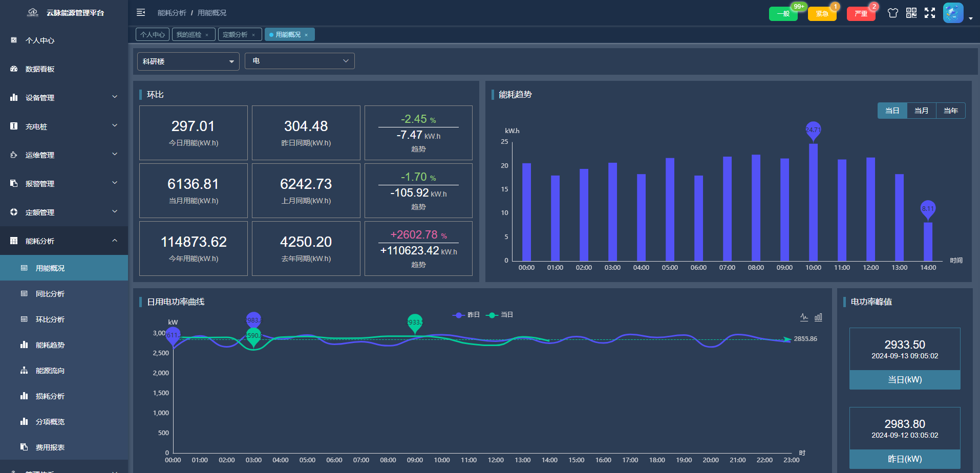Click the green 一般 alarm button
980x473 pixels.
click(x=783, y=14)
